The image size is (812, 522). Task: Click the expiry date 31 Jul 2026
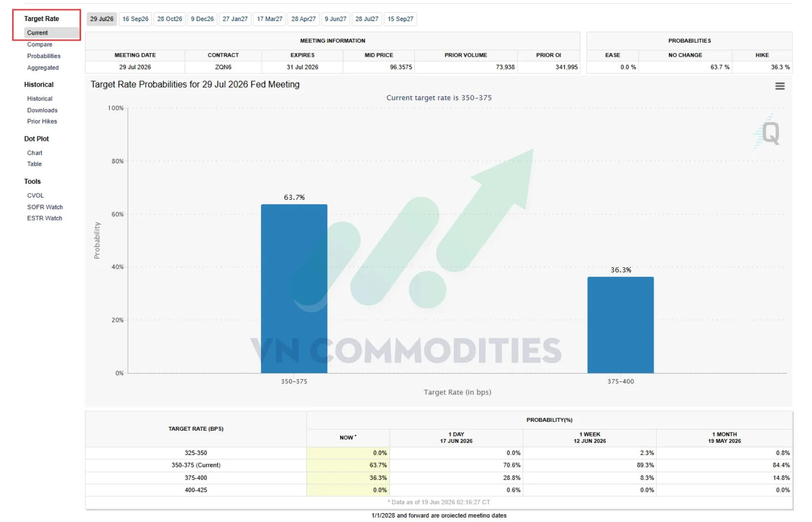pyautogui.click(x=302, y=67)
